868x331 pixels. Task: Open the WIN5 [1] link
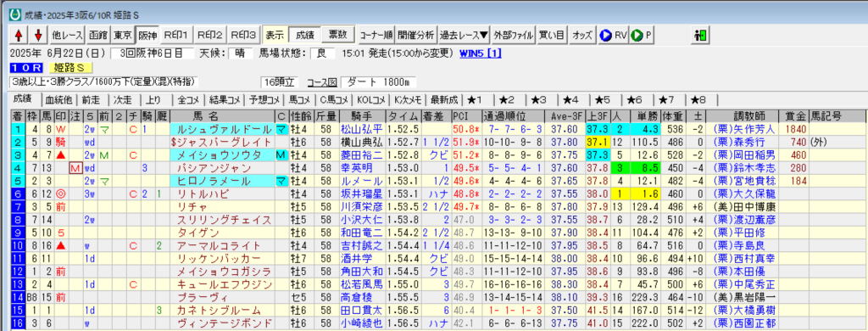(x=481, y=53)
